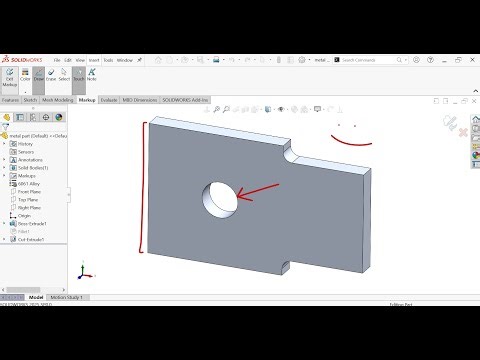Click the feature tree horizontal scrollbar
This screenshot has height=360, width=480.
point(33,290)
